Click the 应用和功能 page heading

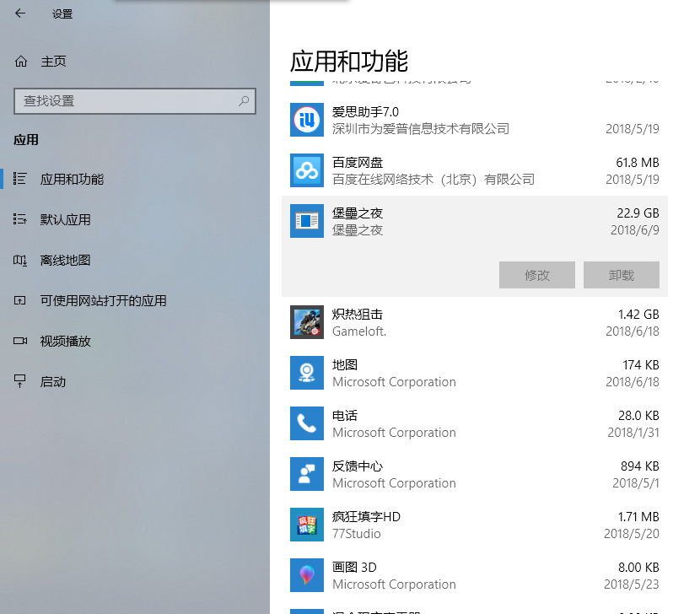(x=349, y=62)
